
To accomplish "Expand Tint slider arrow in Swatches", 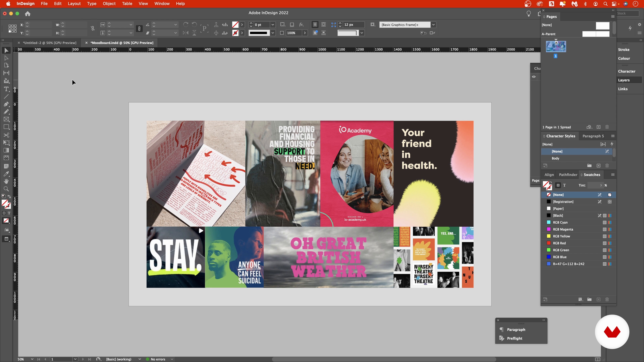I will (601, 185).
